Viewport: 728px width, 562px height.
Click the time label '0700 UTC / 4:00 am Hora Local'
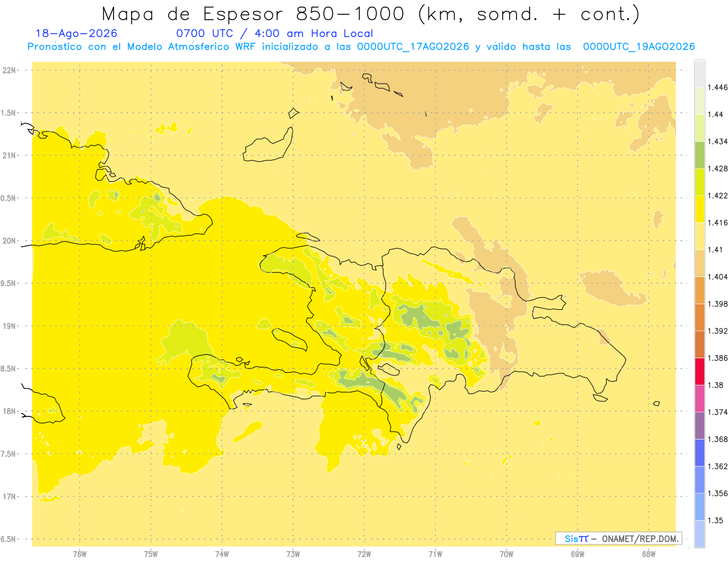pos(274,33)
